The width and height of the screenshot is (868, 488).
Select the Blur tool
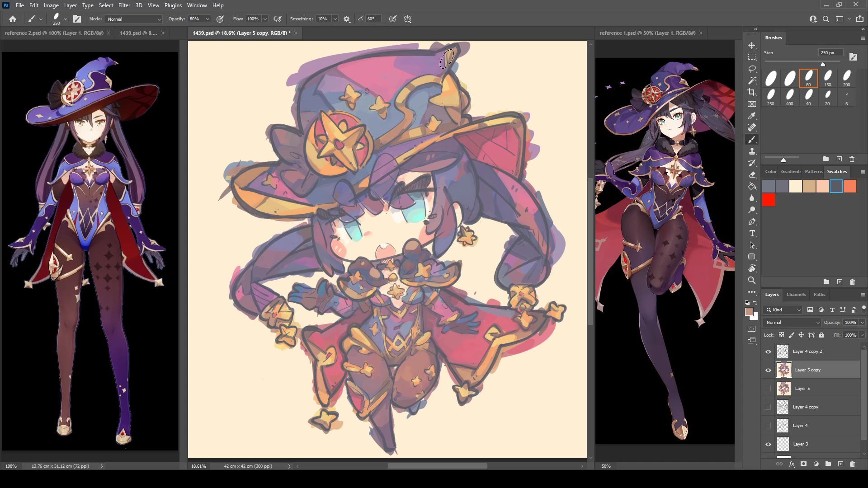[752, 198]
